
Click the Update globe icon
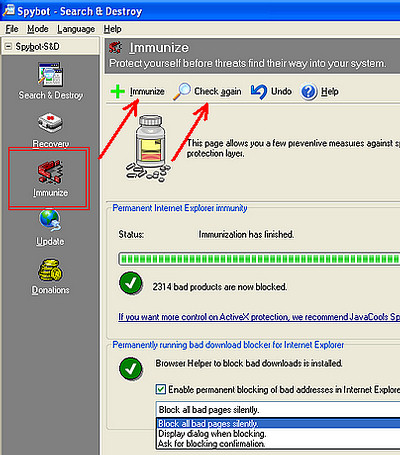[x=50, y=220]
